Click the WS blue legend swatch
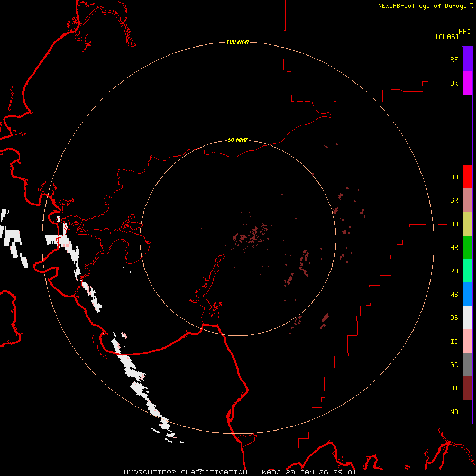476x476 pixels. click(467, 294)
